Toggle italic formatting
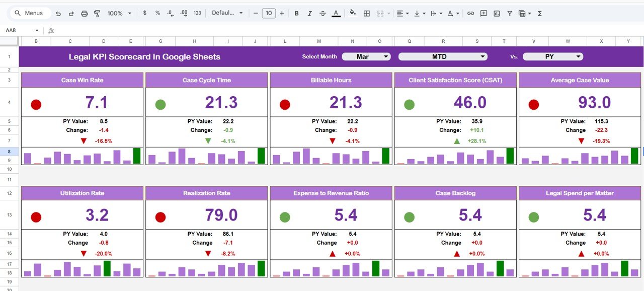644x291 pixels. [309, 13]
